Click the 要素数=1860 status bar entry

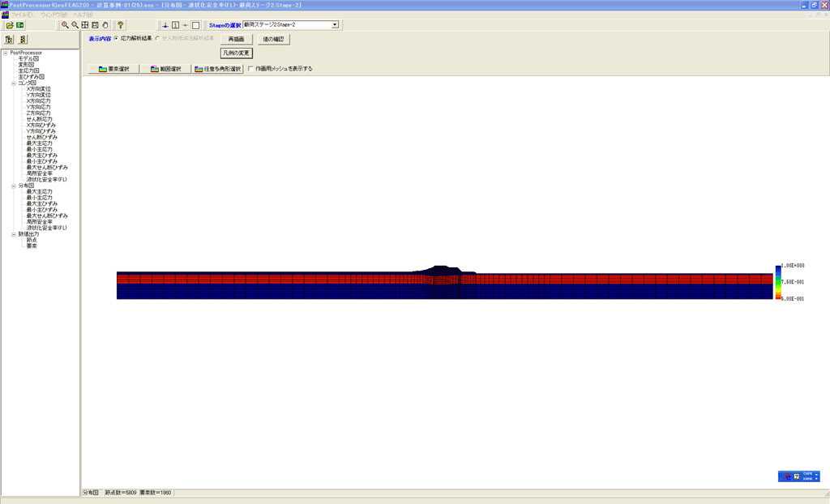point(156,493)
